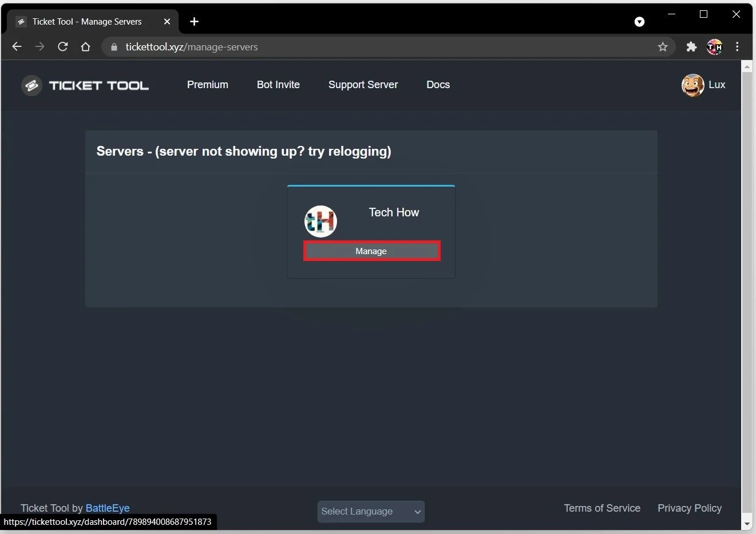Open Privacy Policy link
The height and width of the screenshot is (534, 756).
pyautogui.click(x=690, y=508)
